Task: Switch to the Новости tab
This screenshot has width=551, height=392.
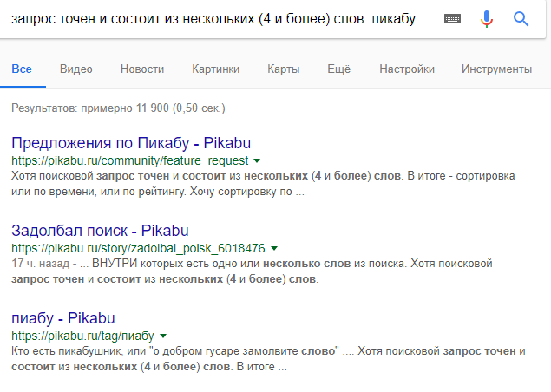Action: tap(141, 69)
